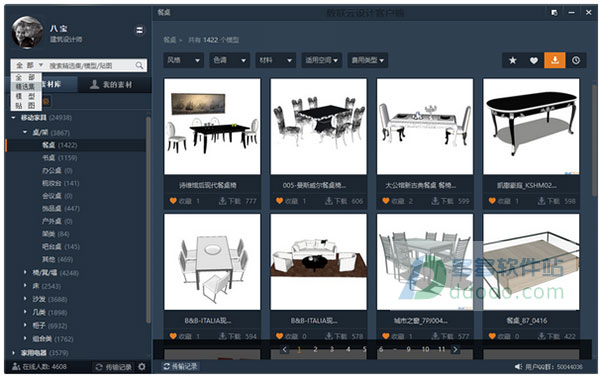Click the user avatar photo
This screenshot has height=376, width=600.
click(27, 32)
